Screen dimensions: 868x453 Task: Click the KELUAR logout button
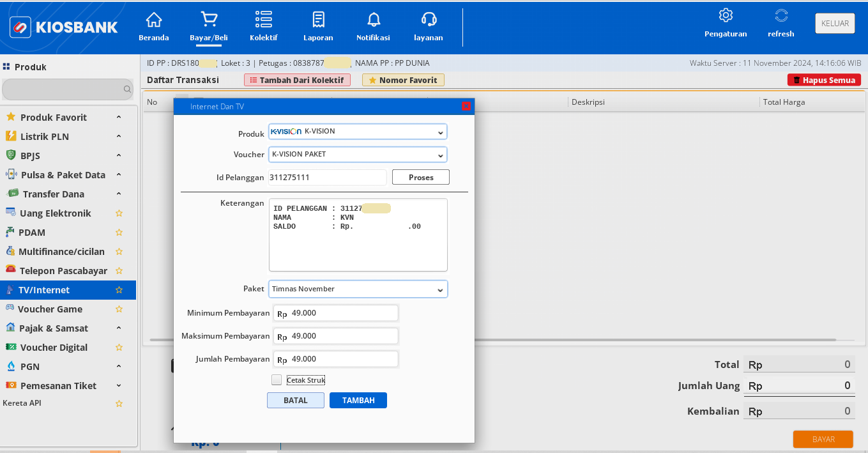[835, 24]
